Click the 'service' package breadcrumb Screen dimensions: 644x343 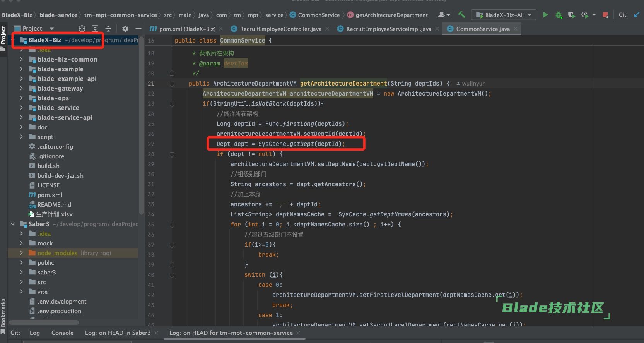(x=274, y=15)
